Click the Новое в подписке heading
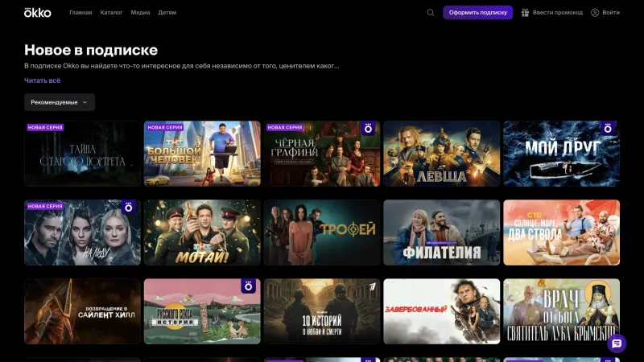 91,50
